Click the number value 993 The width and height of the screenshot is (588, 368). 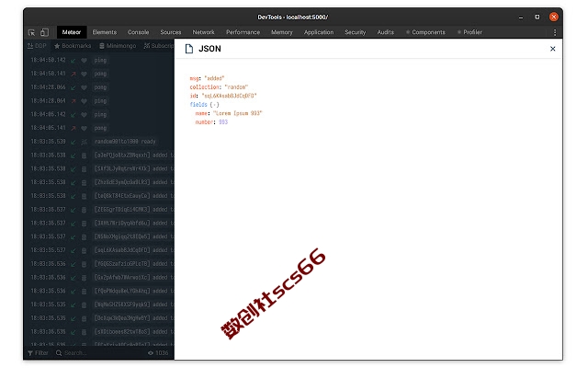[223, 122]
